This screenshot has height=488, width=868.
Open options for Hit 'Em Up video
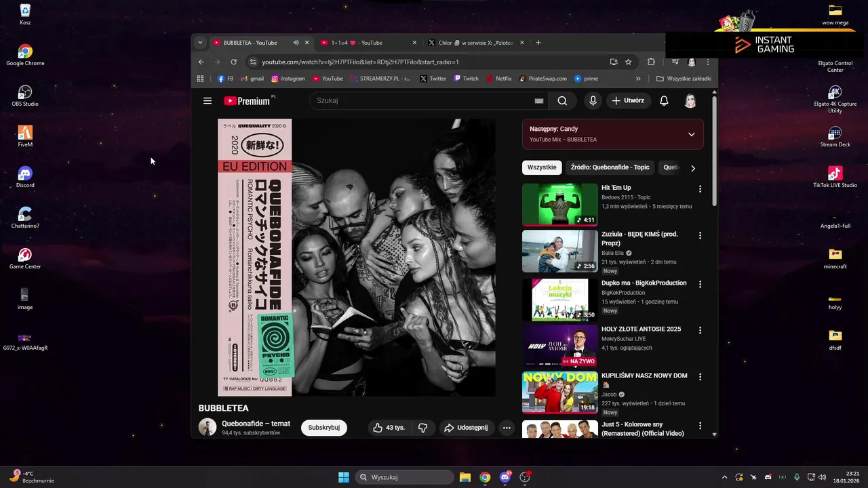701,189
